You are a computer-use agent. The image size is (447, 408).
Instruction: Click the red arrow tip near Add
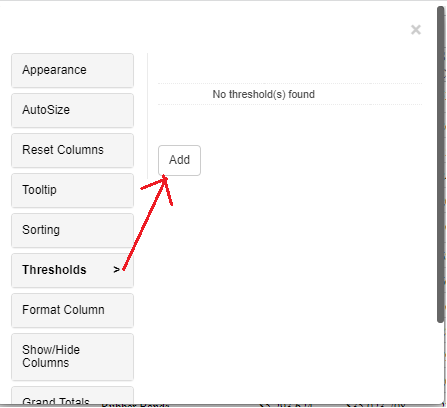[164, 178]
